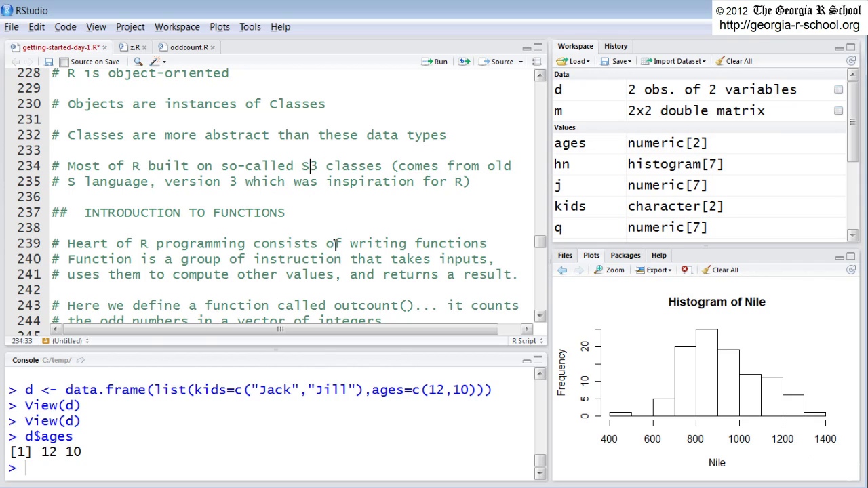
Task: View matrix m via its grid icon
Action: [x=838, y=110]
